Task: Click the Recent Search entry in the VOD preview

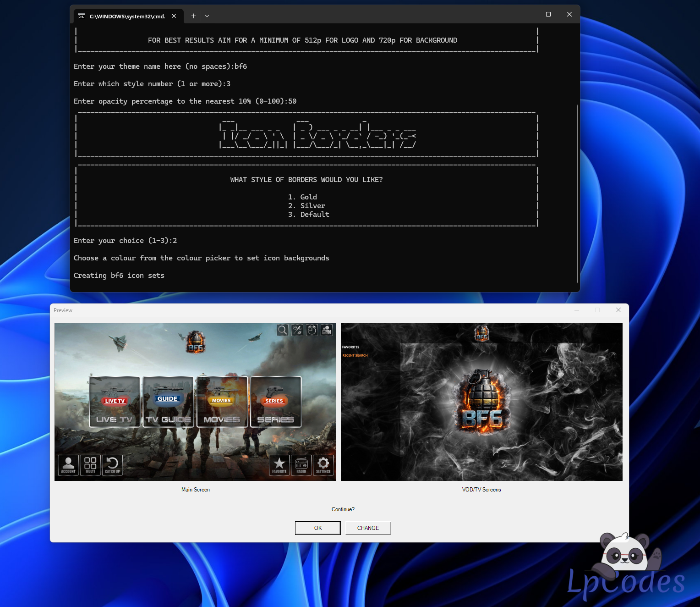Action: click(x=355, y=355)
